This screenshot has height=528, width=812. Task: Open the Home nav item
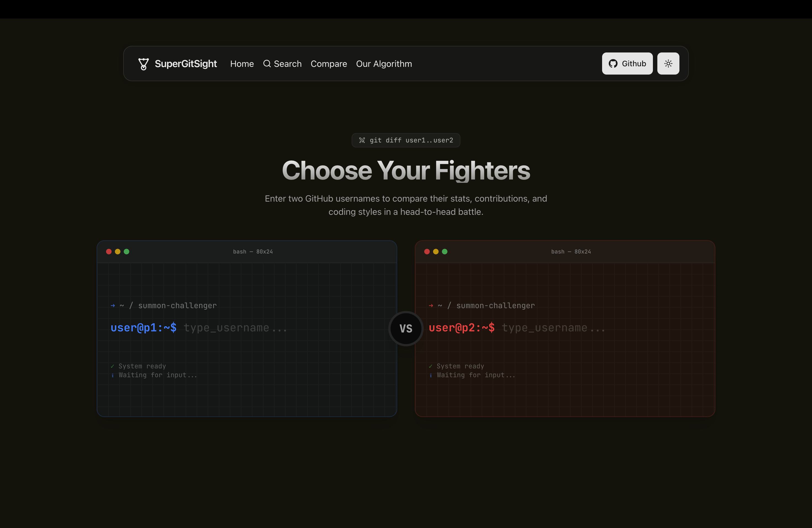[x=242, y=64]
